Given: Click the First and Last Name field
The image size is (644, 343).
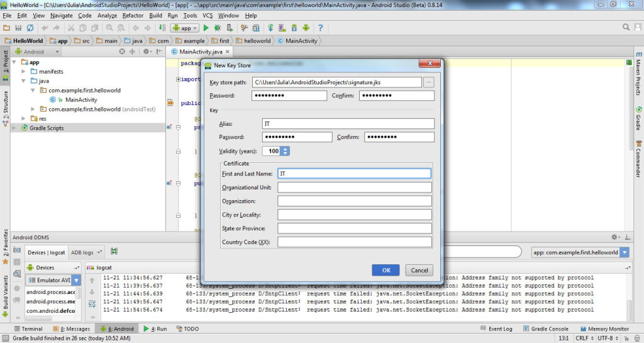Looking at the screenshot, I should click(x=355, y=174).
